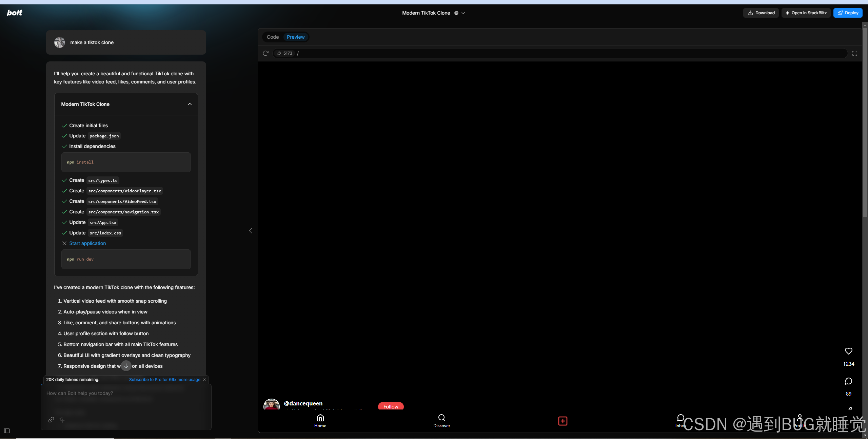Screen dimensions: 868x439
Task: Click the right-side vertical scrollbar
Action: pos(865,122)
